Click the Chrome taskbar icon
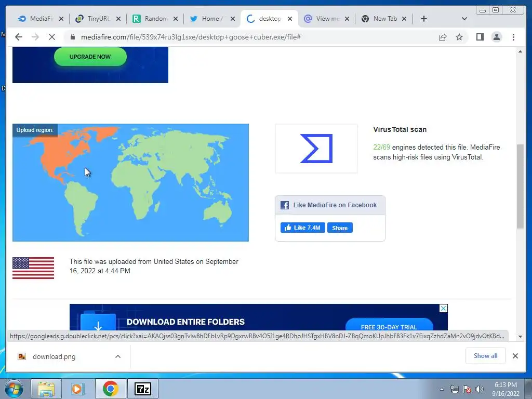 coord(110,389)
